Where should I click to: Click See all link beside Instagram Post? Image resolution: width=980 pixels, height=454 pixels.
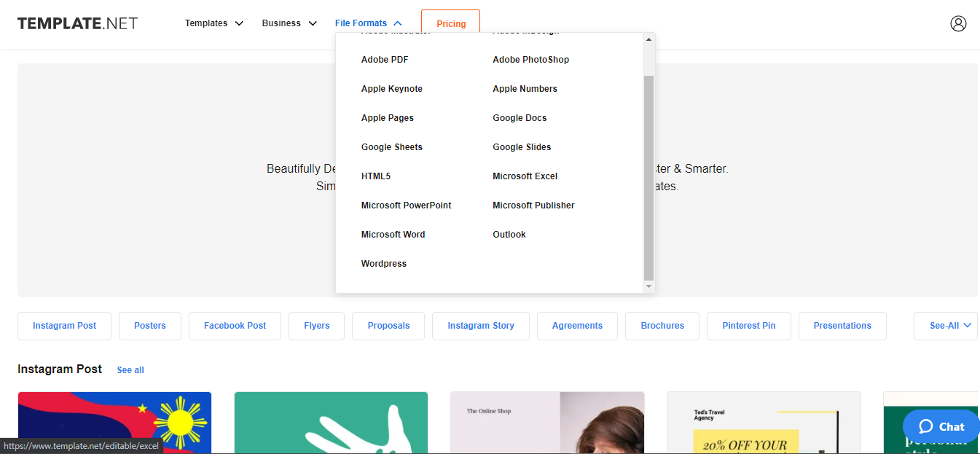click(130, 370)
